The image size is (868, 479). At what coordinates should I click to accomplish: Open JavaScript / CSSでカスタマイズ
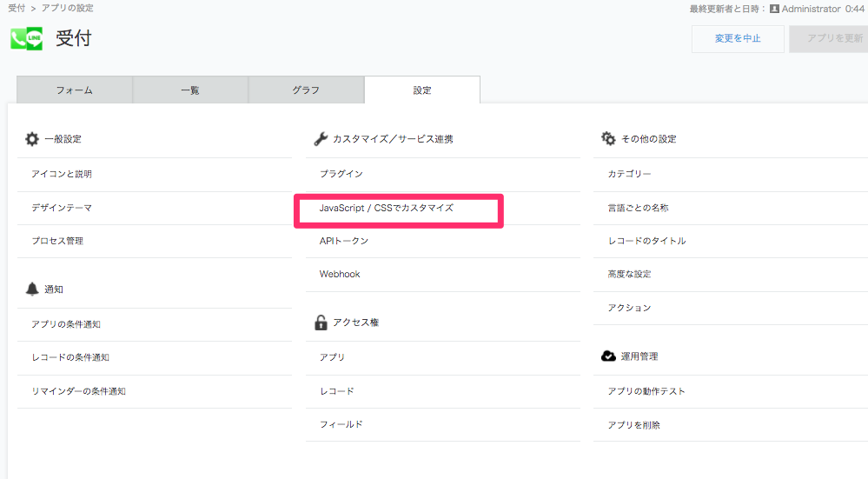pyautogui.click(x=387, y=209)
